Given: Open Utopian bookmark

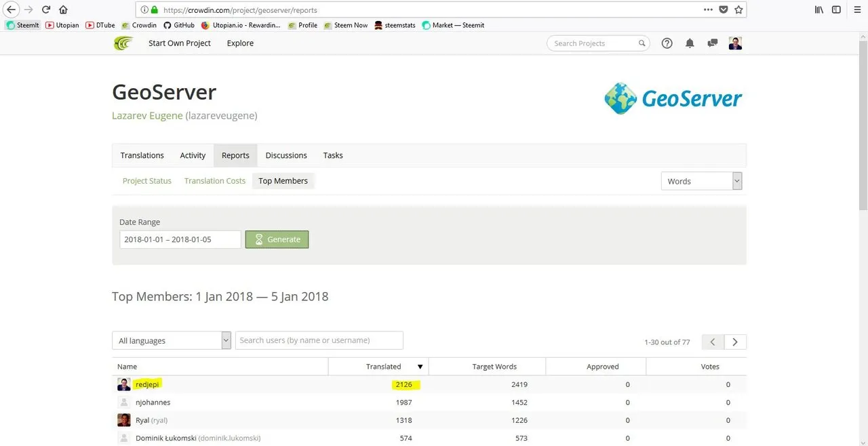Looking at the screenshot, I should click(x=62, y=25).
